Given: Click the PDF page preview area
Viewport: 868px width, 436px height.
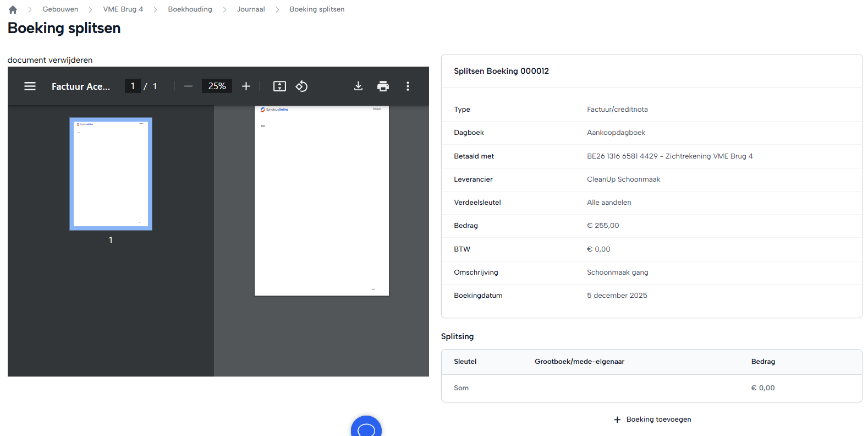Looking at the screenshot, I should (322, 201).
